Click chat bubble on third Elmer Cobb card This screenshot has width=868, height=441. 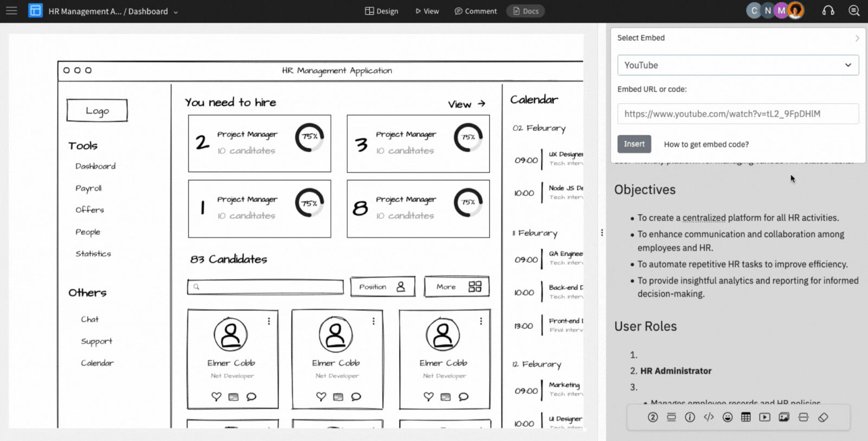(463, 397)
